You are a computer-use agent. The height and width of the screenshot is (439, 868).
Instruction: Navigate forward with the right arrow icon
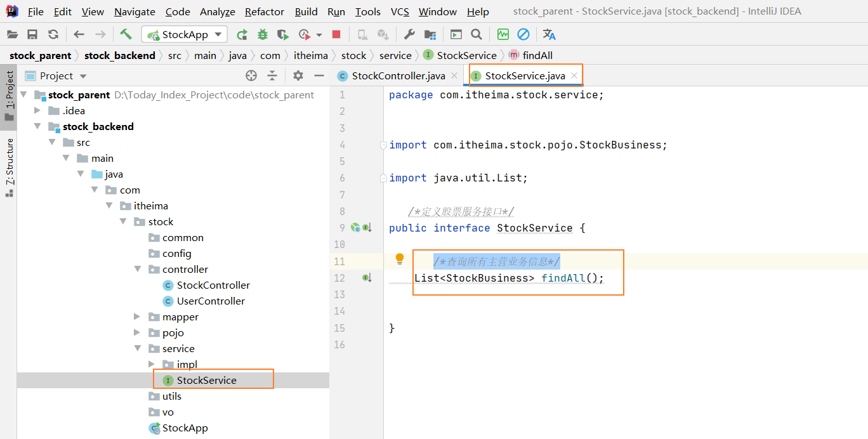coord(100,34)
